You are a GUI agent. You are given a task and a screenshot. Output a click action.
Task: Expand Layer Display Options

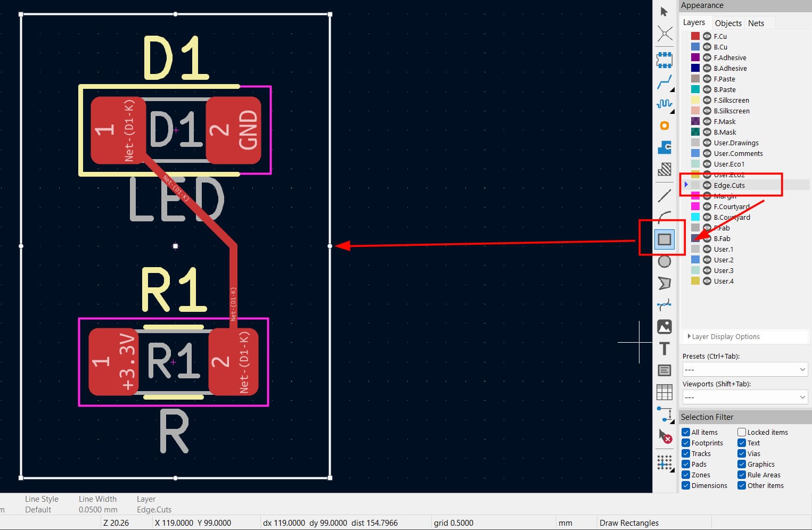point(723,336)
